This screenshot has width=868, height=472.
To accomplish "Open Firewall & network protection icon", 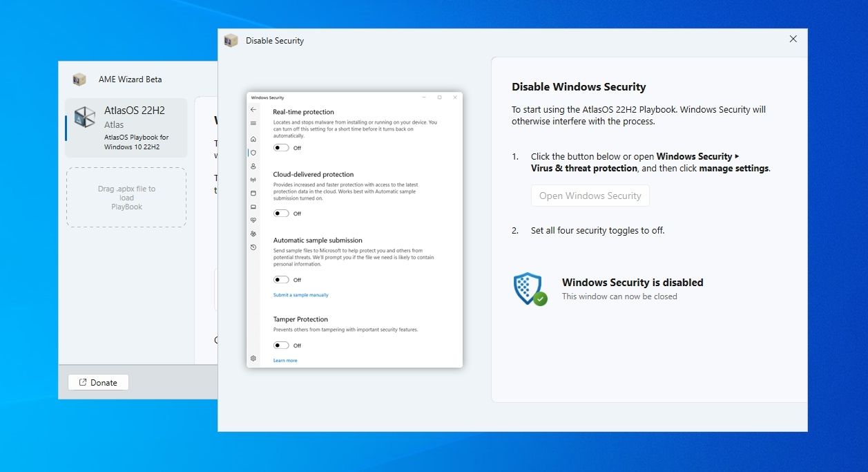I will [x=253, y=180].
